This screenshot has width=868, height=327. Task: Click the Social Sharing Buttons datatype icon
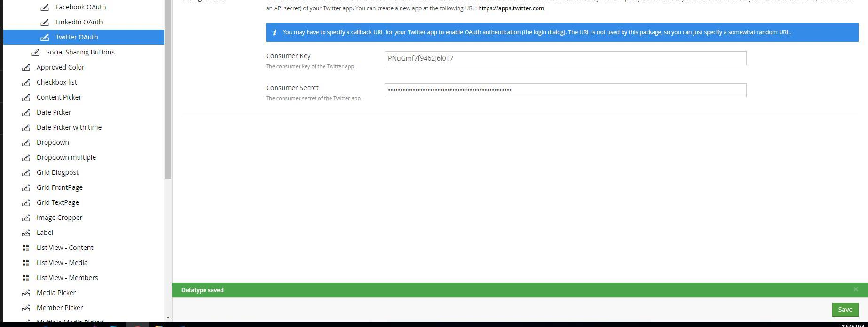pos(35,52)
